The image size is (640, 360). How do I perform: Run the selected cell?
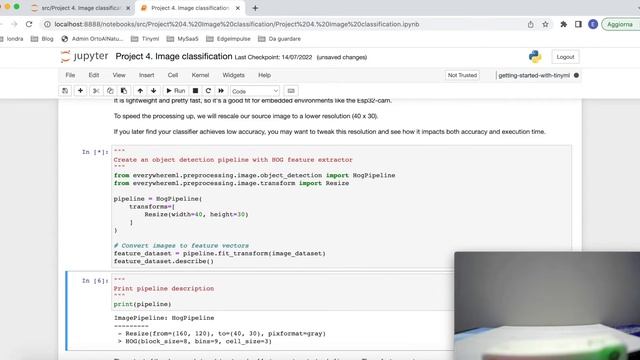click(x=176, y=91)
